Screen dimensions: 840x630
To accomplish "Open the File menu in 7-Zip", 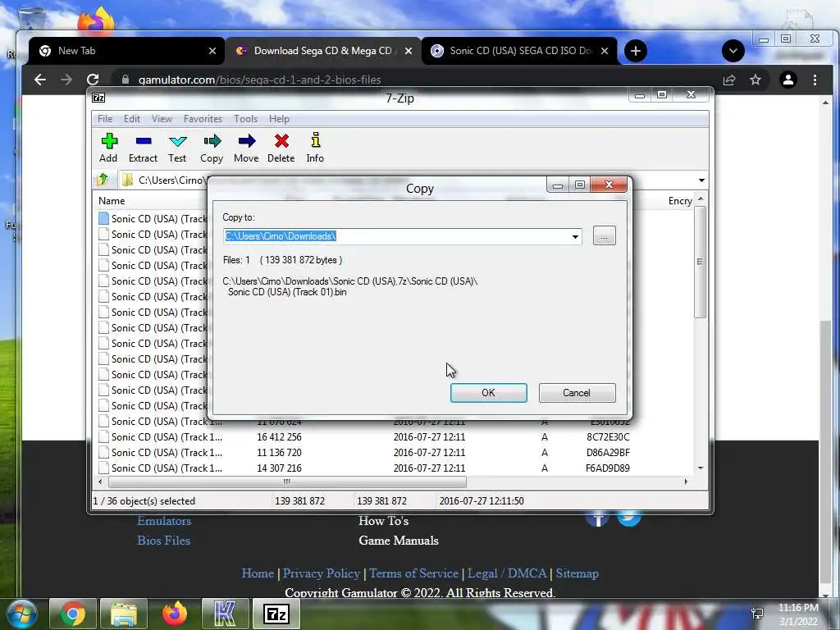I will tap(105, 119).
